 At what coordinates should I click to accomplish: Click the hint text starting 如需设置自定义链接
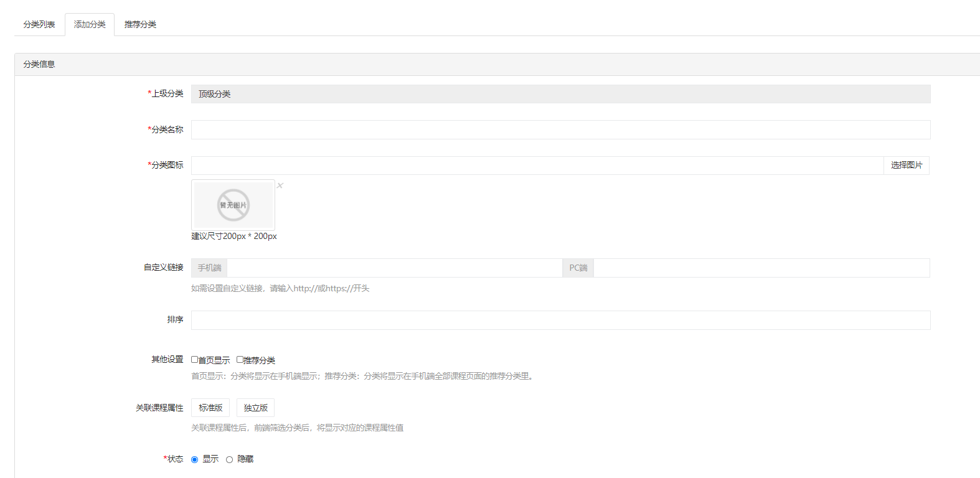pos(280,288)
